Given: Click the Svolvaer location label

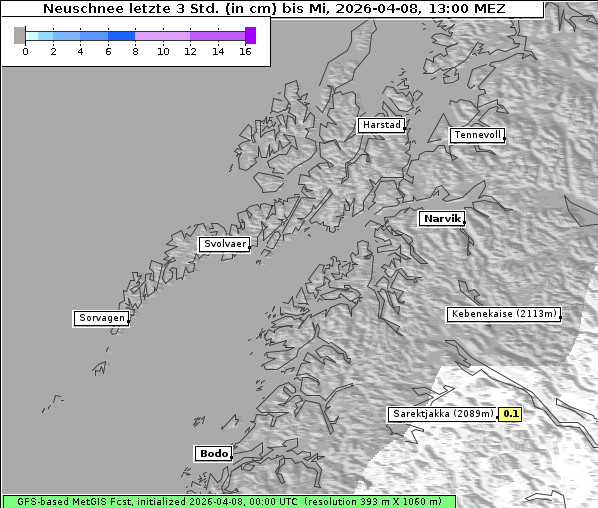Looking at the screenshot, I should (x=225, y=244).
